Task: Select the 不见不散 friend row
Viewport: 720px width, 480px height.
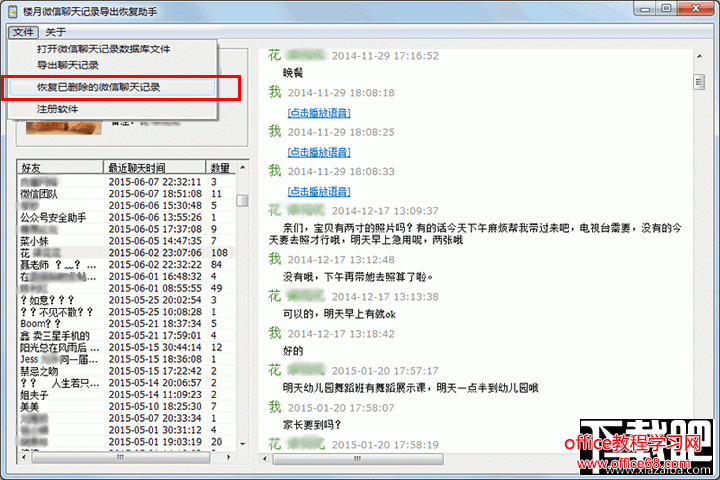Action: [x=127, y=312]
